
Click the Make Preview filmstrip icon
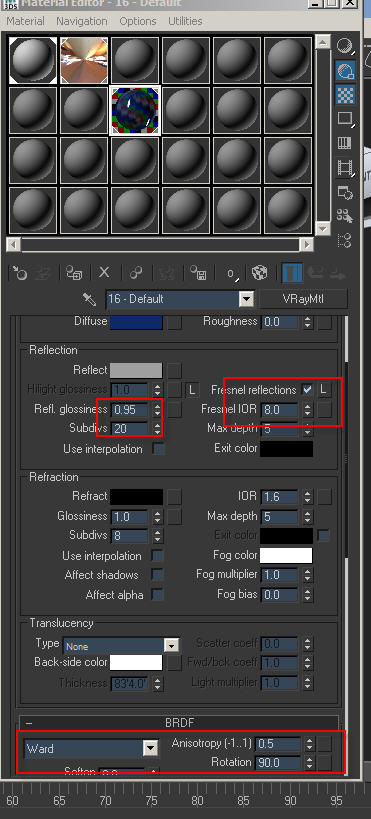pos(345,167)
